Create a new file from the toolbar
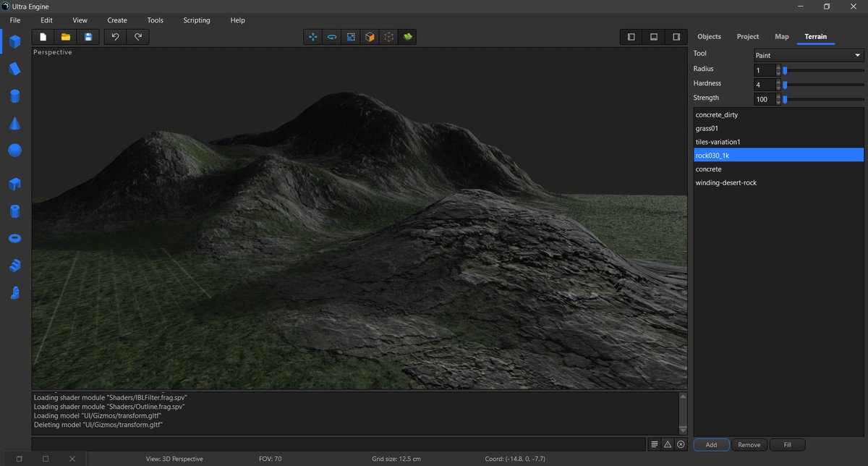This screenshot has width=868, height=466. 43,36
